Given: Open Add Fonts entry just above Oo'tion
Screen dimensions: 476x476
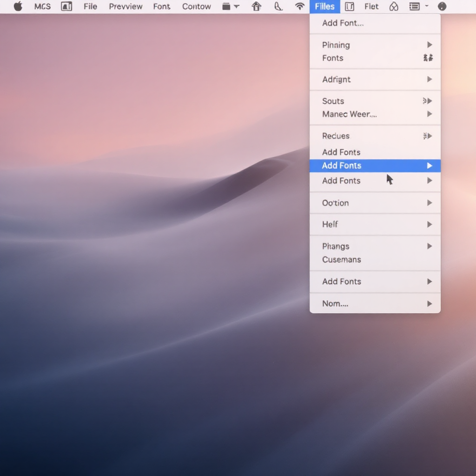Looking at the screenshot, I should pyautogui.click(x=375, y=181).
